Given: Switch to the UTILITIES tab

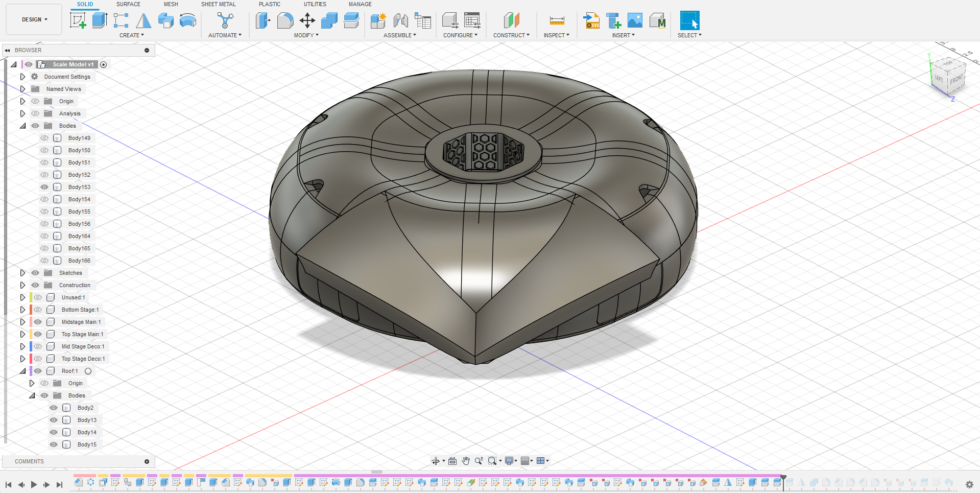Looking at the screenshot, I should [x=315, y=4].
